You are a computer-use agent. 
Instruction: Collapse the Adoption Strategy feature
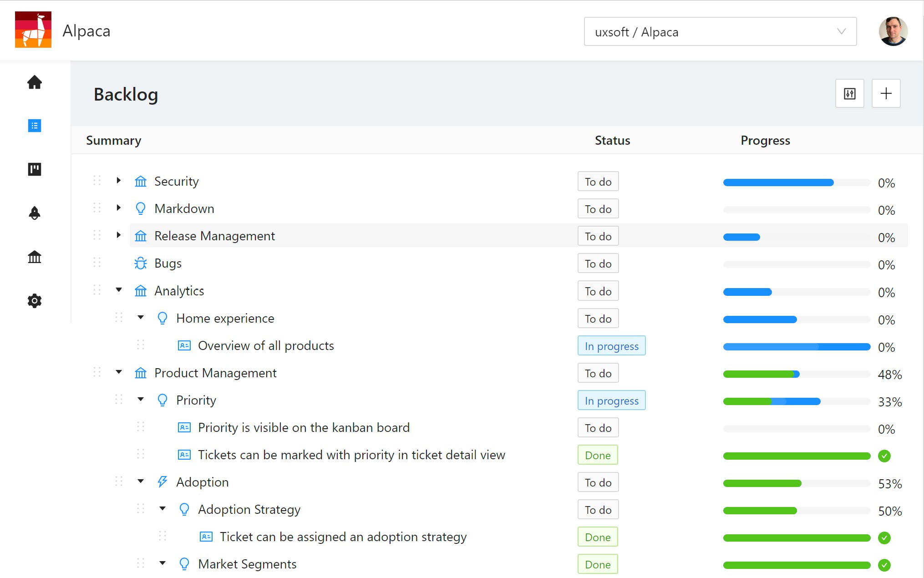tap(162, 508)
